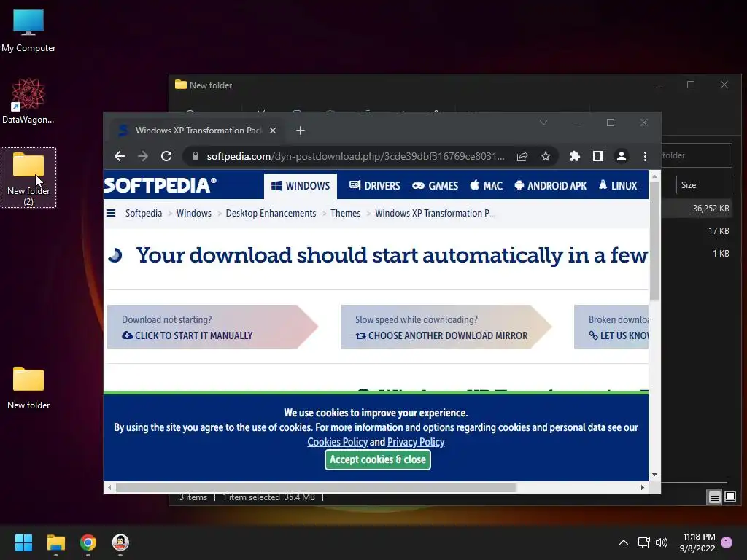Open File Explorer from taskbar
This screenshot has width=747, height=560.
[x=55, y=542]
